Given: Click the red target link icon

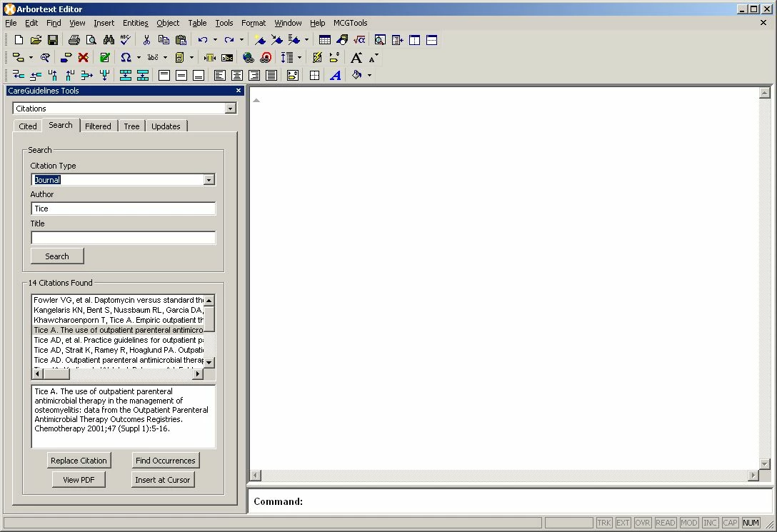Looking at the screenshot, I should click(266, 57).
